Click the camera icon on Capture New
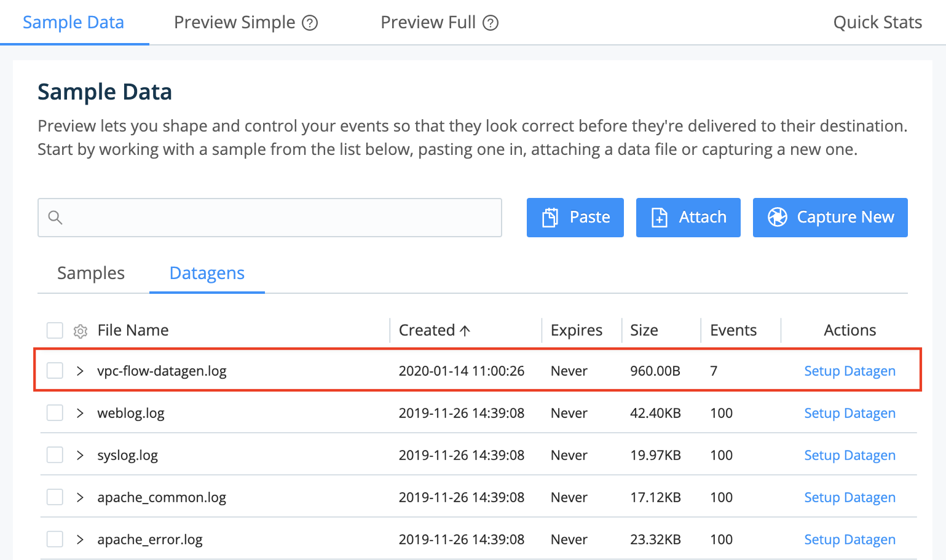 coord(778,217)
